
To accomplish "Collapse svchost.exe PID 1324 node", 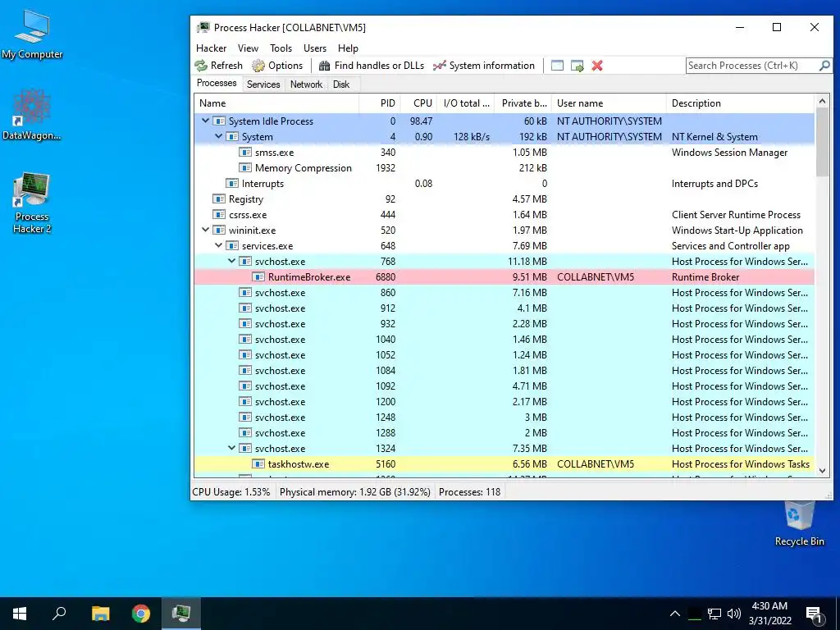I will [231, 449].
